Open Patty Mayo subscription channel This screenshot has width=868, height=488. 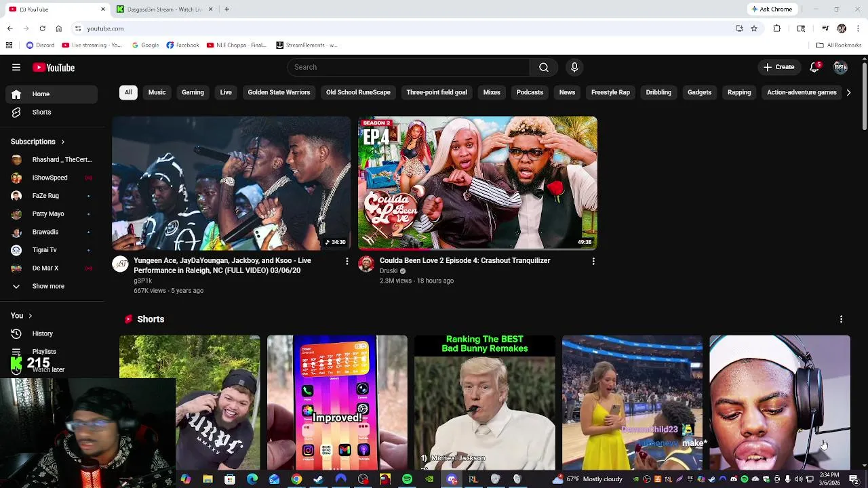click(52, 214)
